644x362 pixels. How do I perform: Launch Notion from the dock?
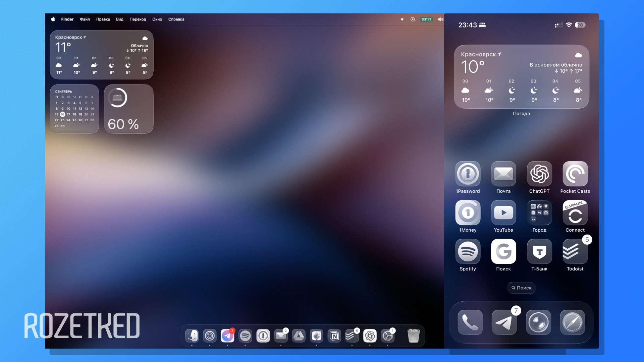pos(334,336)
